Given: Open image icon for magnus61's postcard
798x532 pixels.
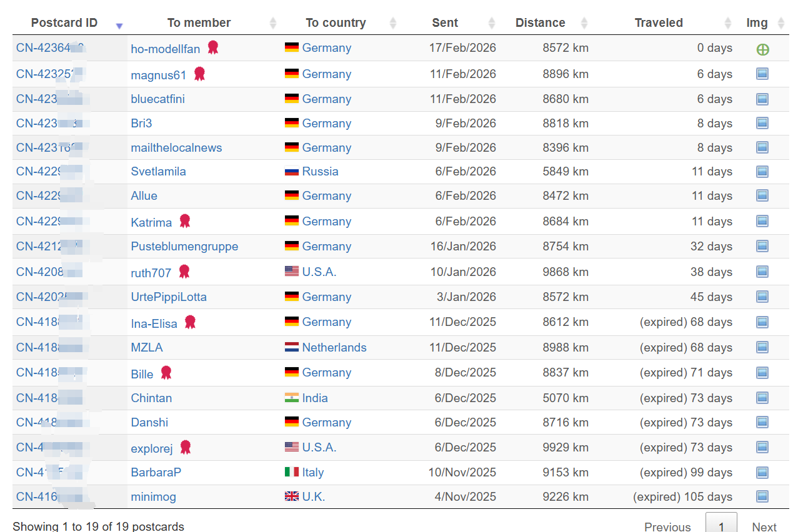Looking at the screenshot, I should 762,74.
